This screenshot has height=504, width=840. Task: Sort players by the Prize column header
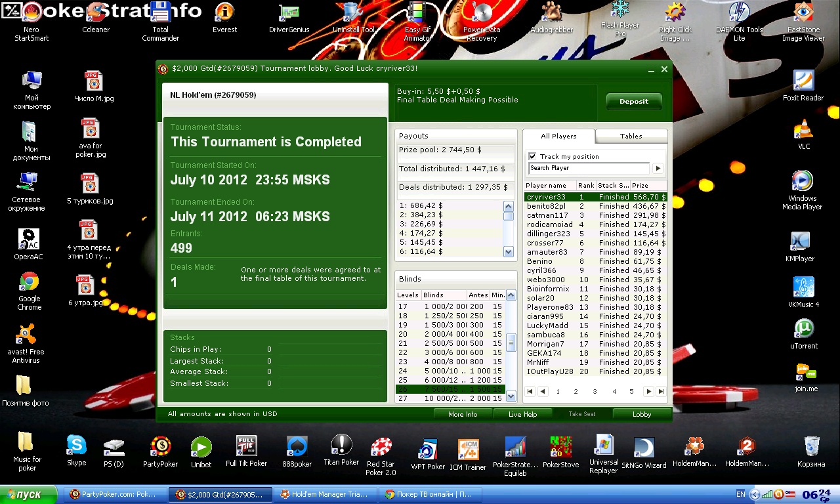(x=648, y=186)
